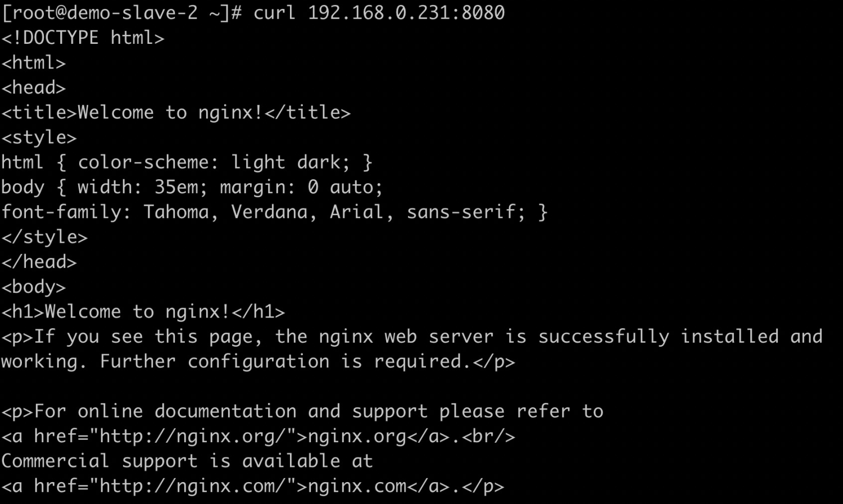Click the curl command IP address 192.168.0.231:8080

406,13
